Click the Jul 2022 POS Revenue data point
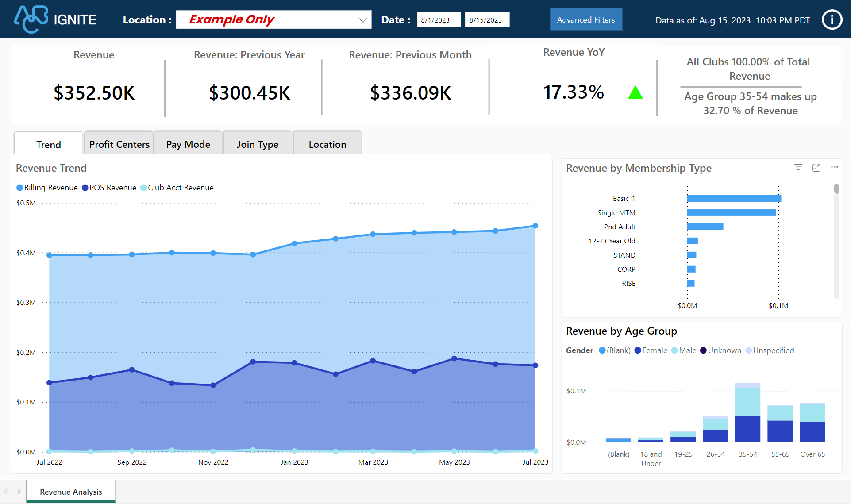The height and width of the screenshot is (504, 851). [x=49, y=382]
